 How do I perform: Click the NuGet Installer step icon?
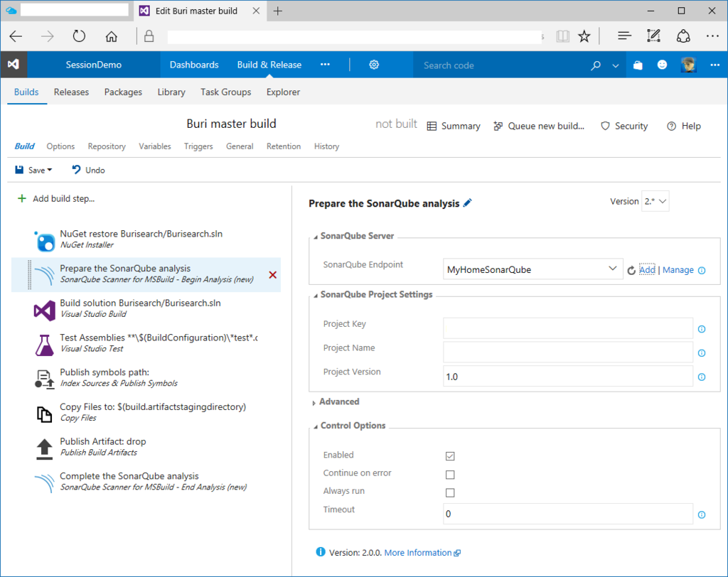[x=45, y=240]
